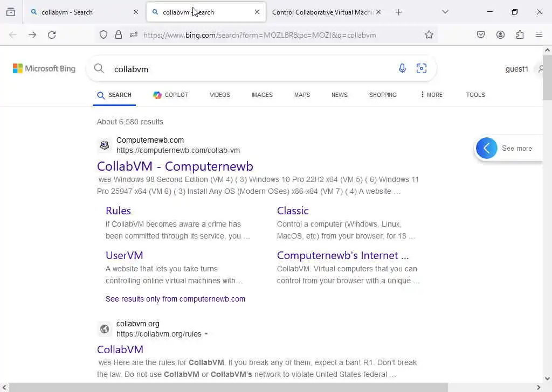Close the Control Collaborative Virtual Machine tab

coord(378,12)
